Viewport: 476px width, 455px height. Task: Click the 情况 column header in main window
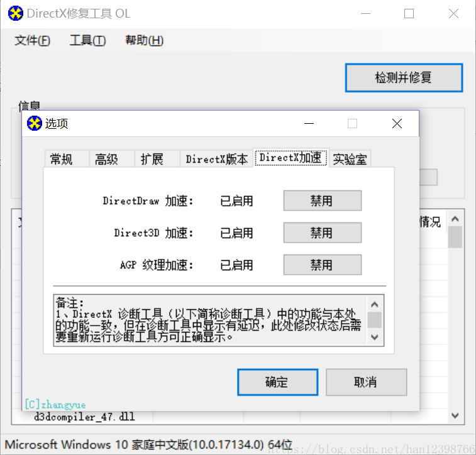(x=430, y=222)
